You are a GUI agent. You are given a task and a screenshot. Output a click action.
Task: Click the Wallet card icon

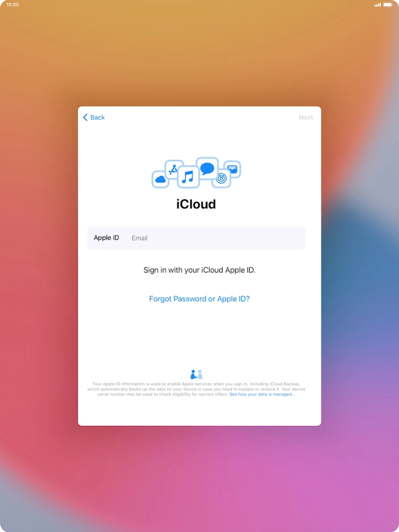click(232, 169)
